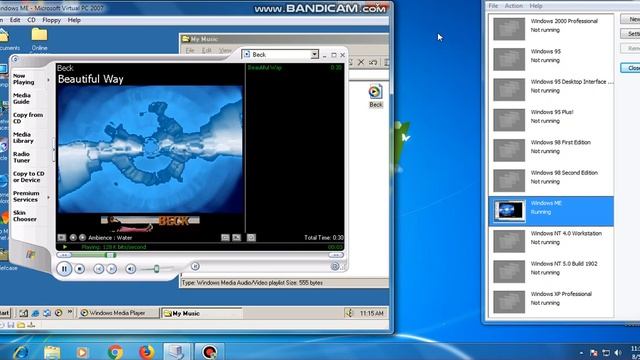This screenshot has width=640, height=360.
Task: Open Google Chrome from Windows 7 taskbar
Action: [116, 352]
